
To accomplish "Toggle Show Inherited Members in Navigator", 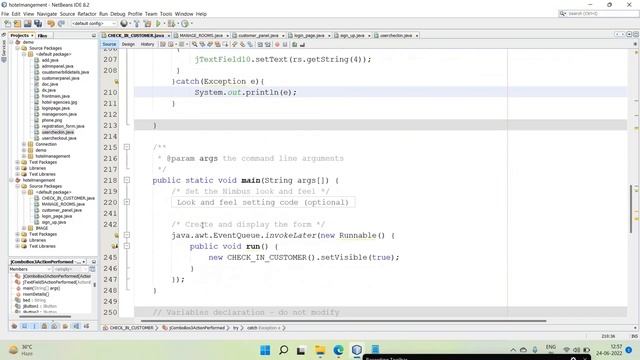I will pos(14,326).
